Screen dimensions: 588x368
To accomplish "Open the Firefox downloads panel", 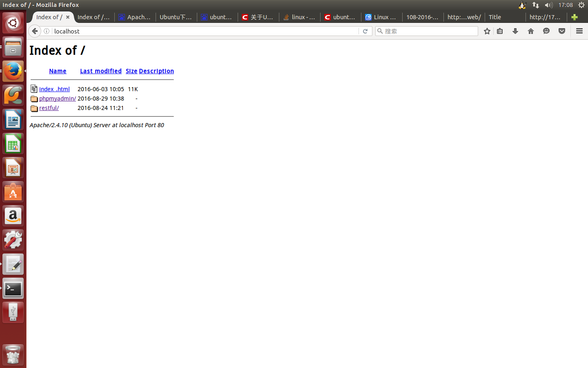I will (515, 31).
